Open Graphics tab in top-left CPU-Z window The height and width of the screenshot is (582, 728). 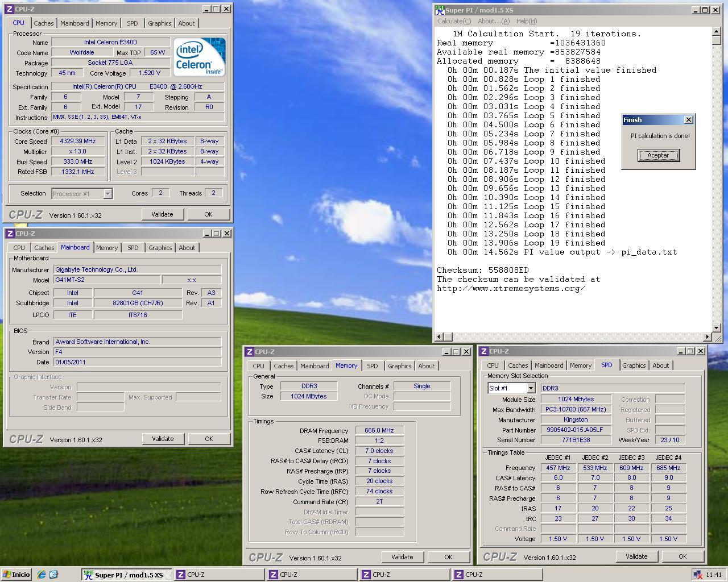[x=159, y=23]
